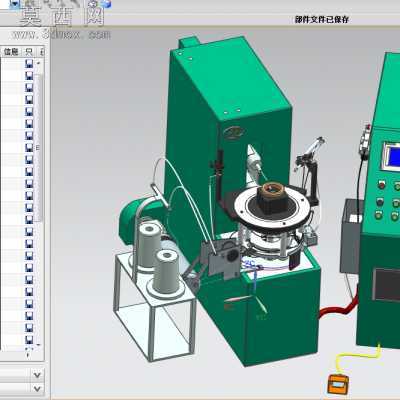400x400 pixels.
Task: Select the red hose between the machines
Action: click(x=338, y=309)
